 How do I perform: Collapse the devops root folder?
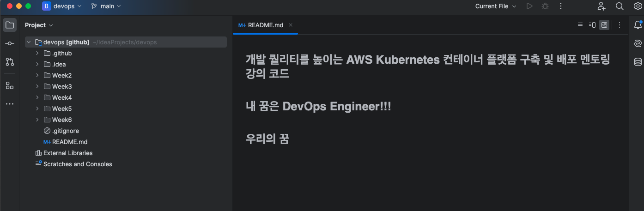click(x=29, y=42)
